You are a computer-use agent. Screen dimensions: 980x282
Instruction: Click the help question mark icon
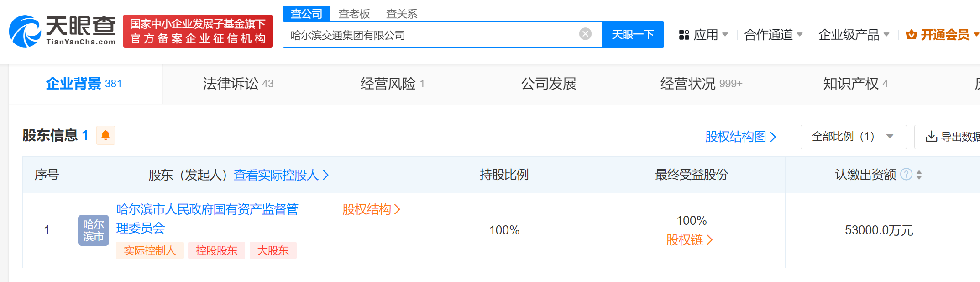[906, 175]
